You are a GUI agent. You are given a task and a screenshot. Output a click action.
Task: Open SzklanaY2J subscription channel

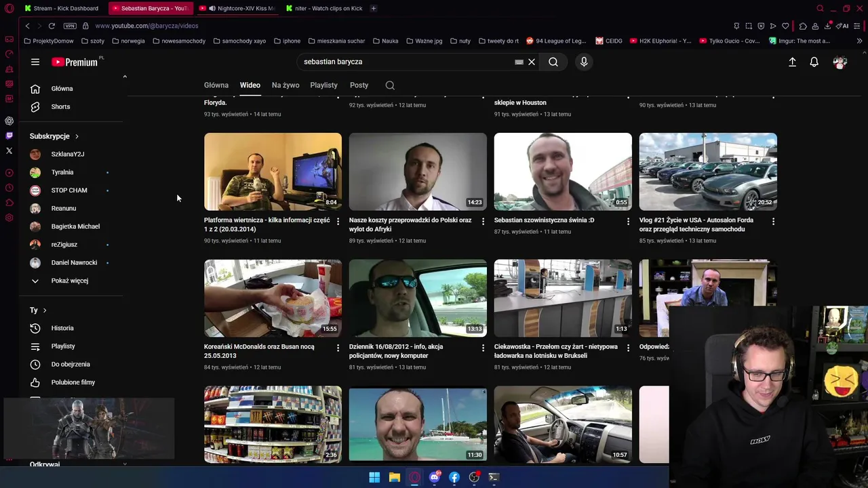[x=71, y=155]
